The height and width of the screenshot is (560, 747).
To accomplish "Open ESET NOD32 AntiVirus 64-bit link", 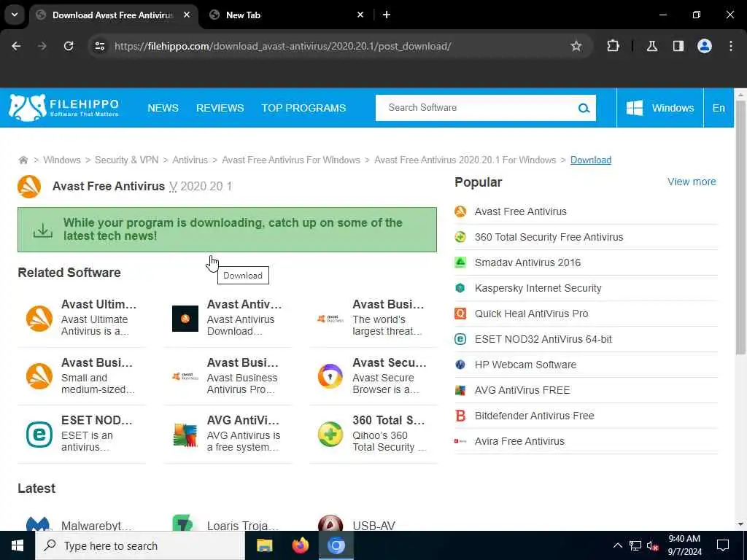I will [543, 339].
